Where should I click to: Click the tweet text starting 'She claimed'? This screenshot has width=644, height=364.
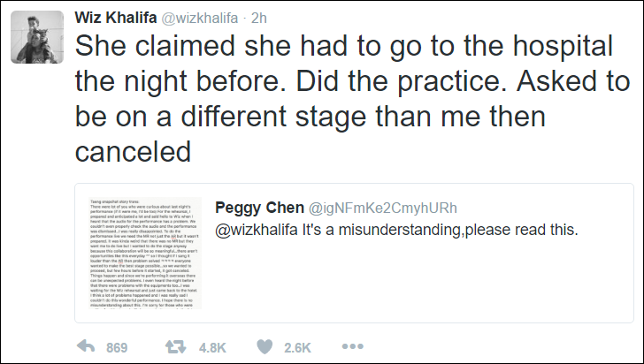click(352, 98)
